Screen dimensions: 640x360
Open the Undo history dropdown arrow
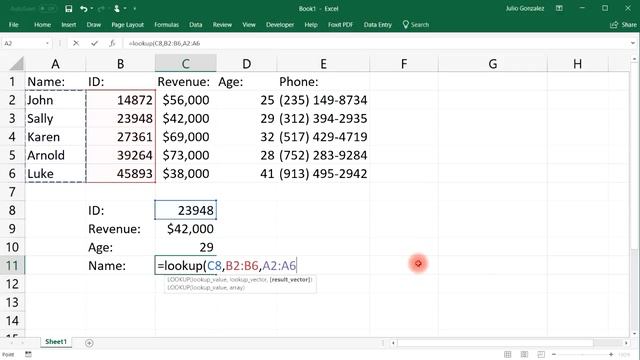(x=92, y=9)
